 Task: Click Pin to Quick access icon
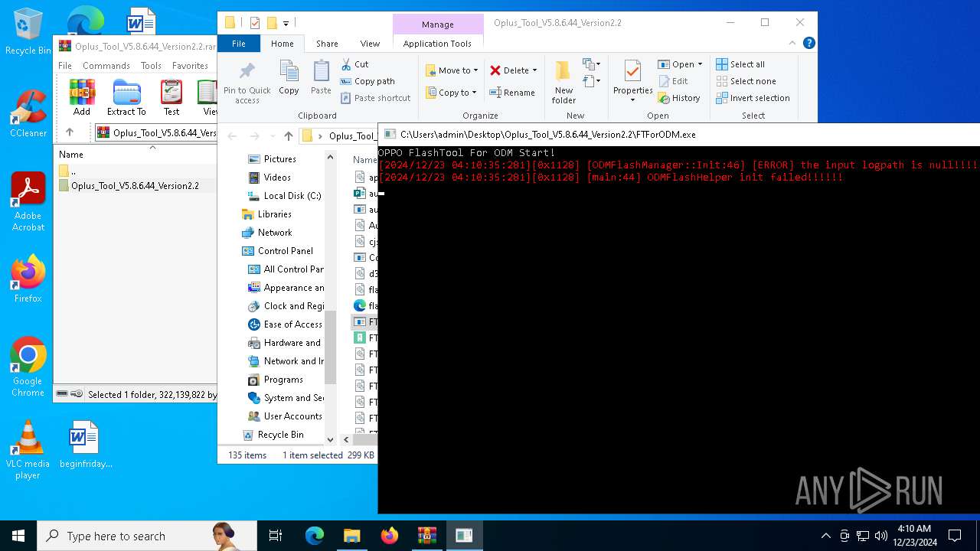247,83
